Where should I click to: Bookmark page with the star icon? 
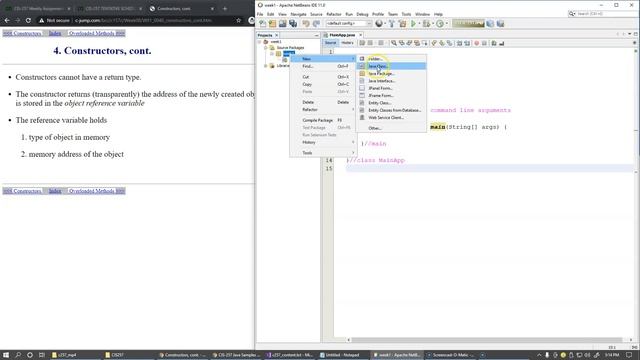tap(239, 20)
